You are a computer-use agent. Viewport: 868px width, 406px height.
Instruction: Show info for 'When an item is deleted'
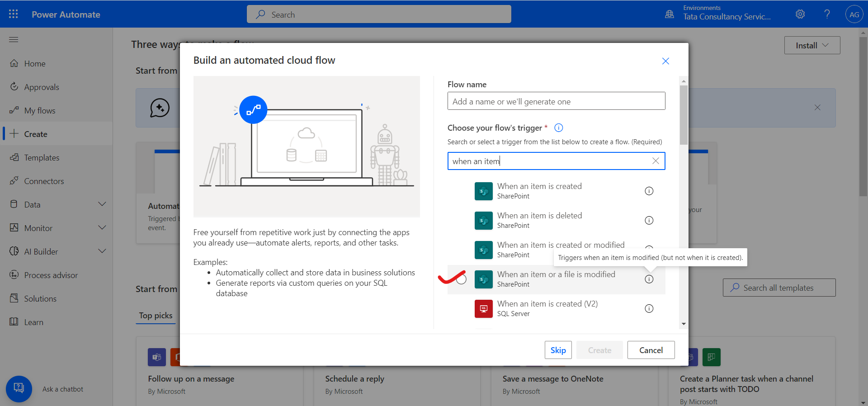pos(649,221)
